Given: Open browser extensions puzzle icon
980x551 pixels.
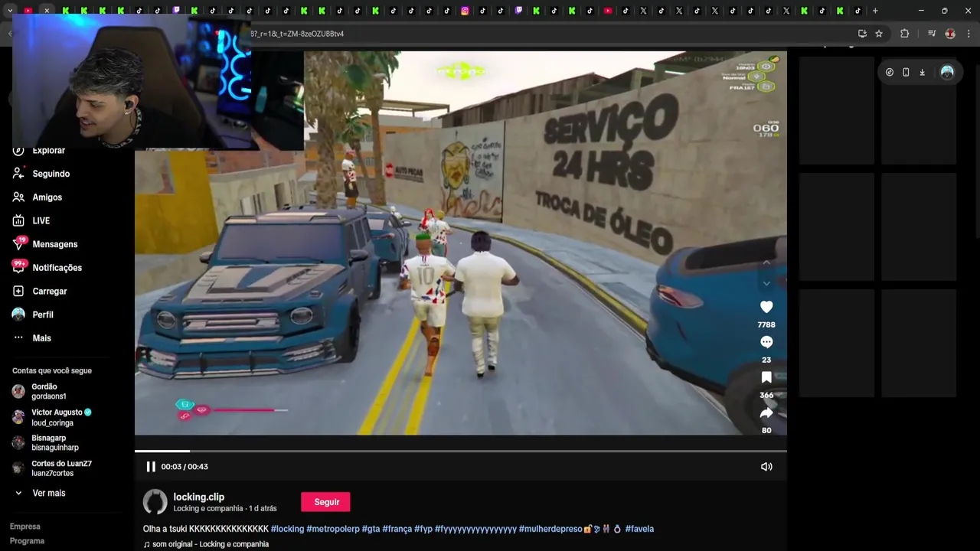Looking at the screenshot, I should [x=904, y=34].
